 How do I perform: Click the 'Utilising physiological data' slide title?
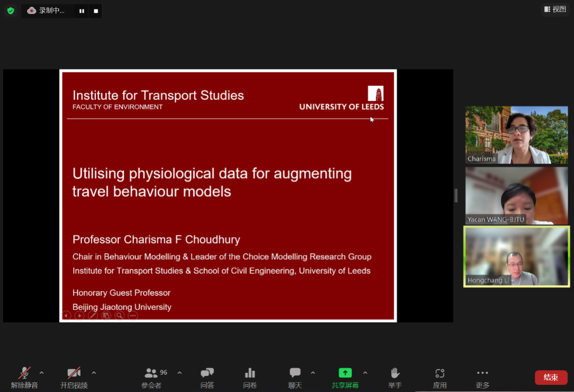[212, 182]
